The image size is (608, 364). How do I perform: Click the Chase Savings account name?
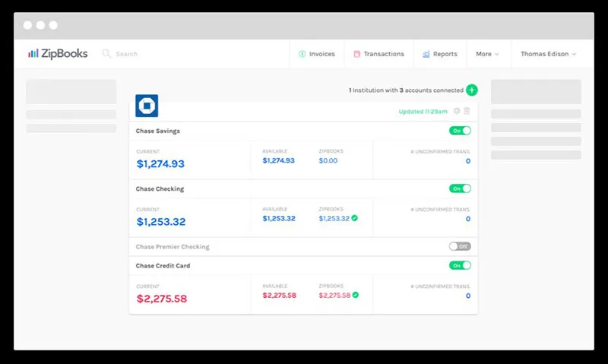pyautogui.click(x=158, y=131)
